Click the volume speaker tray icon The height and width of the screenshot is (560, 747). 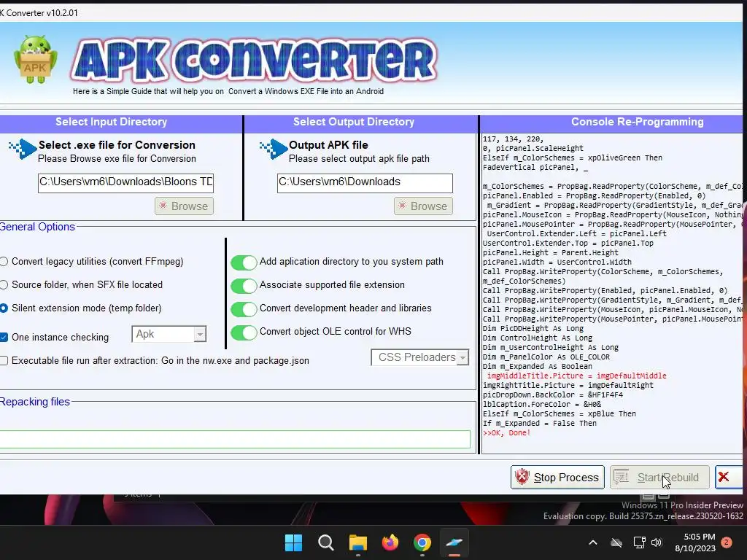(x=657, y=542)
